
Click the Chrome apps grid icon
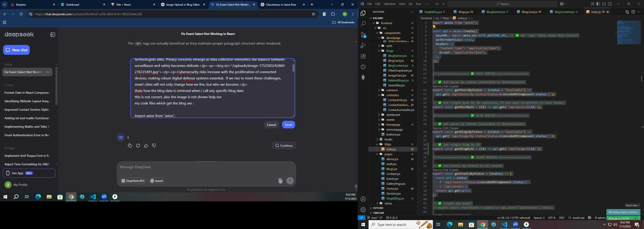[4, 23]
